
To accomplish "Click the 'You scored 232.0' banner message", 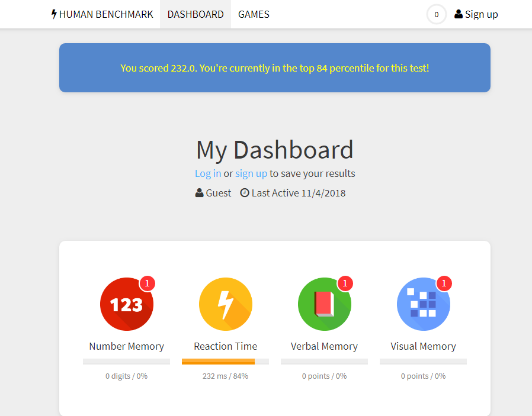I will coord(275,68).
